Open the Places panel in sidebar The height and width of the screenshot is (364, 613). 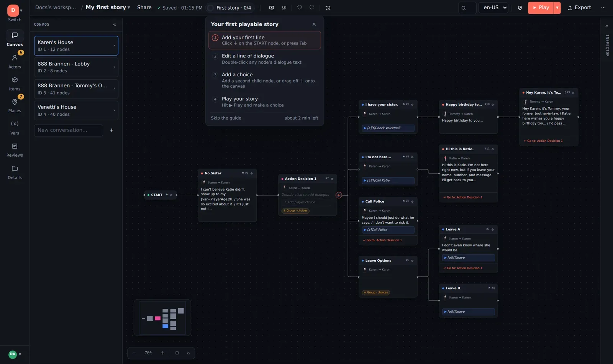[15, 105]
